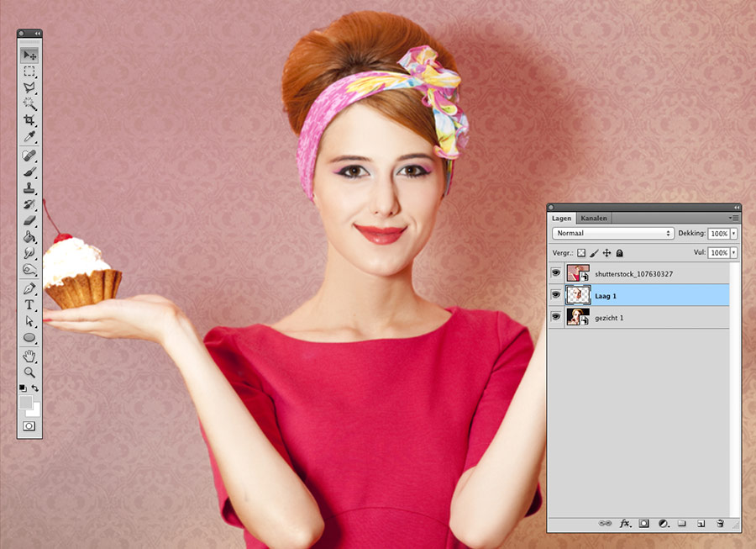Click the gezicht 1 layer thumbnail
This screenshot has height=549, width=756.
coord(578,317)
